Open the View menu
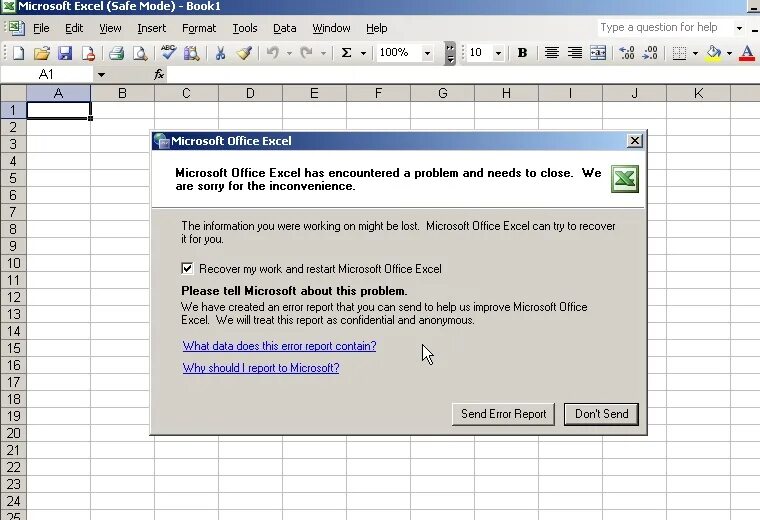 110,28
